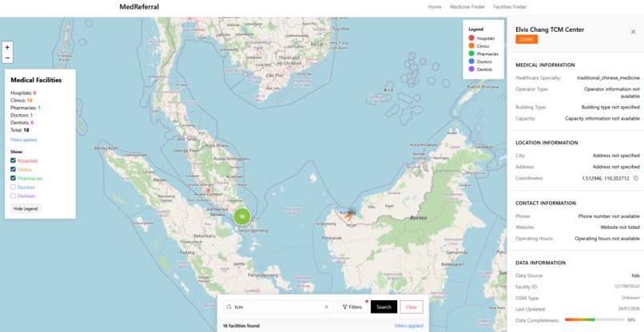Click the Borneo label on the map
Viewport: 644px width, 332px height.
(x=419, y=218)
